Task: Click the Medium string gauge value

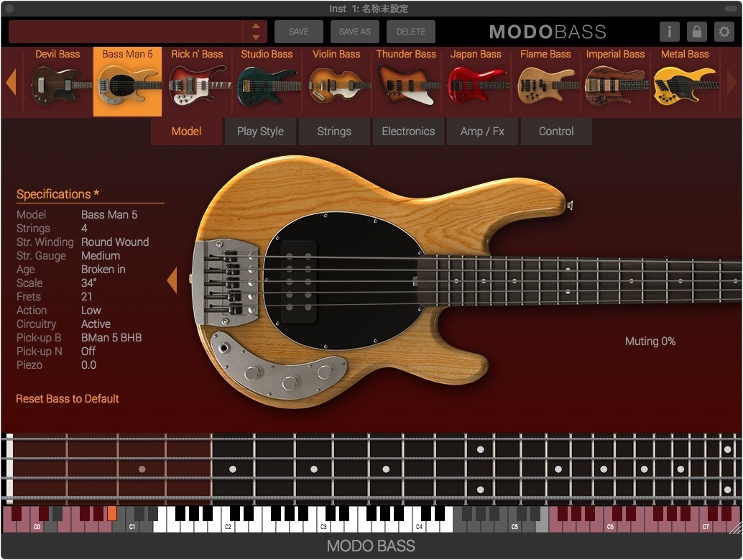Action: point(101,256)
